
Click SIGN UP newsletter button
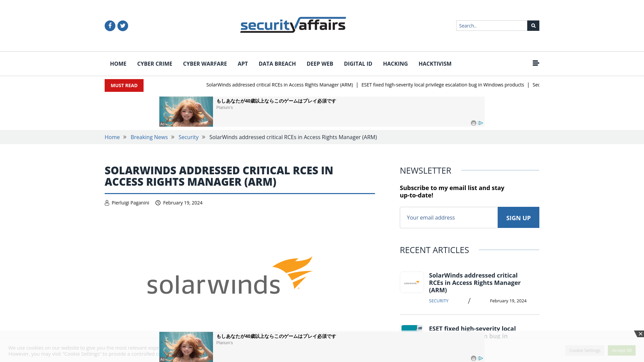coord(518,217)
